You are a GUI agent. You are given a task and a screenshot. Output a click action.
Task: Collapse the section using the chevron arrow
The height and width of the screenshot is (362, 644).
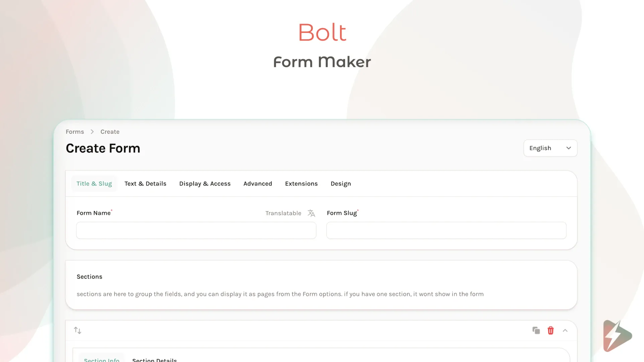pos(566,330)
